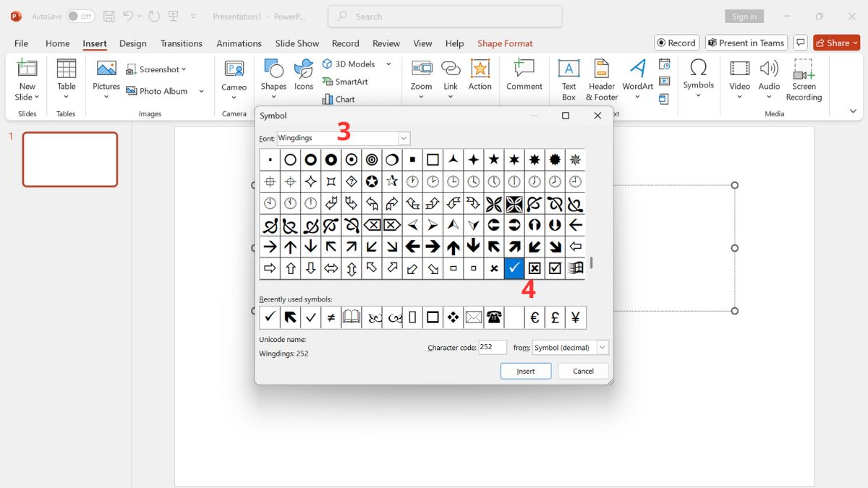Expand the 3D Models dropdown arrow
This screenshot has width=868, height=488.
388,64
